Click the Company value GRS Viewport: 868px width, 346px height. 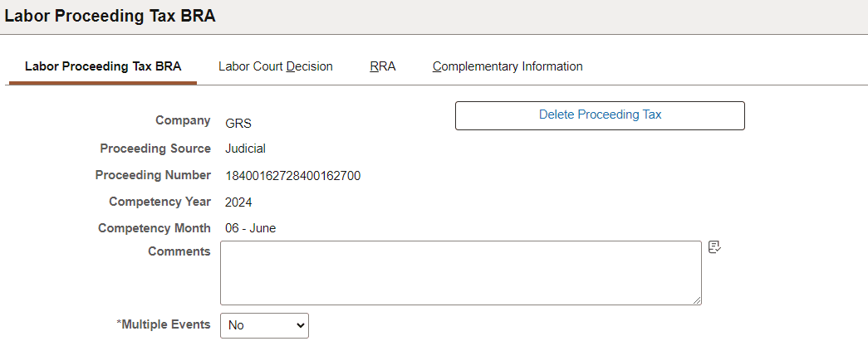(238, 124)
